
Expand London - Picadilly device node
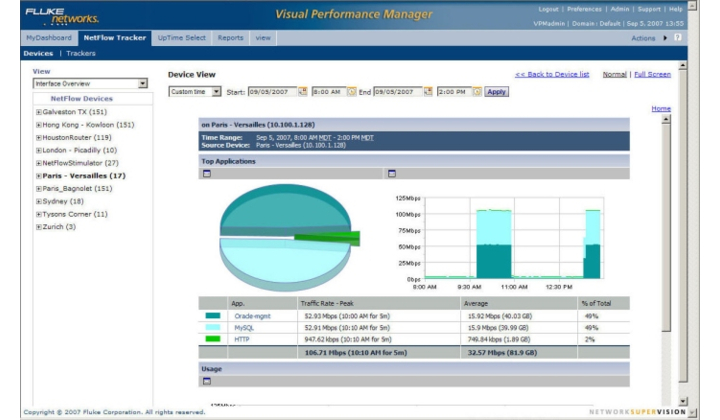[39, 151]
